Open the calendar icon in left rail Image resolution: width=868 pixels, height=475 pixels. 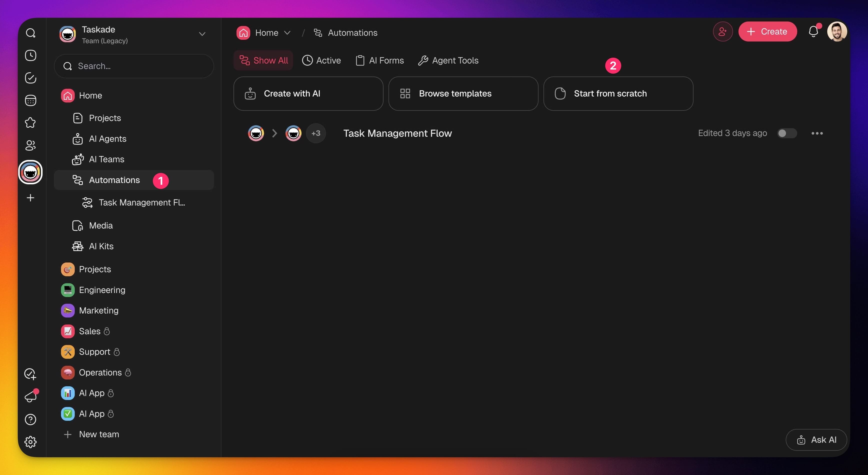pyautogui.click(x=31, y=100)
